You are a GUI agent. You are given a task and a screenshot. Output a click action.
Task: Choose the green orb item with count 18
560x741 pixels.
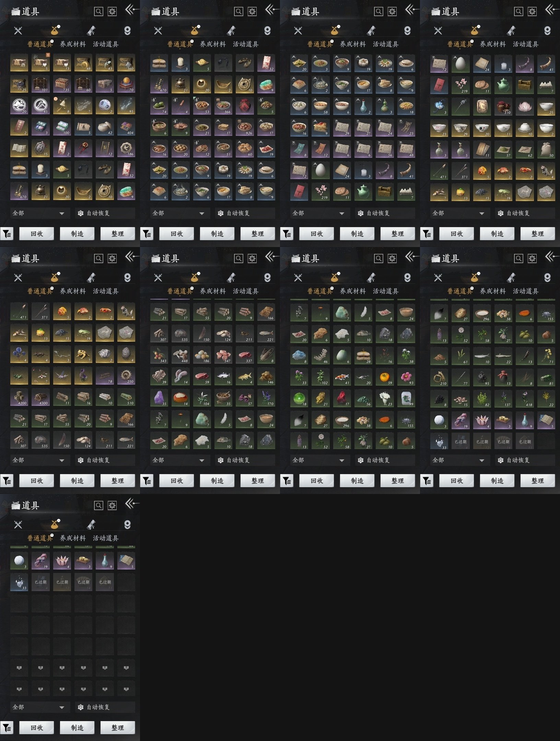299,398
